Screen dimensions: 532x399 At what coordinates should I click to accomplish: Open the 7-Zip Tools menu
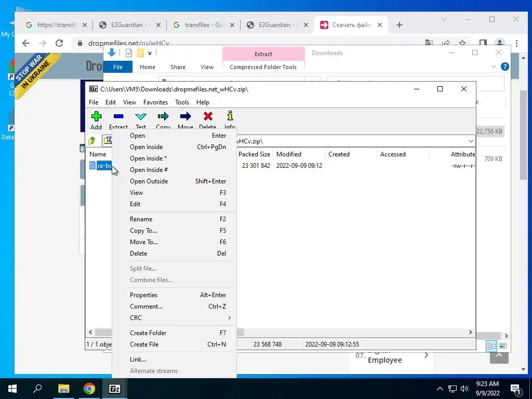182,102
